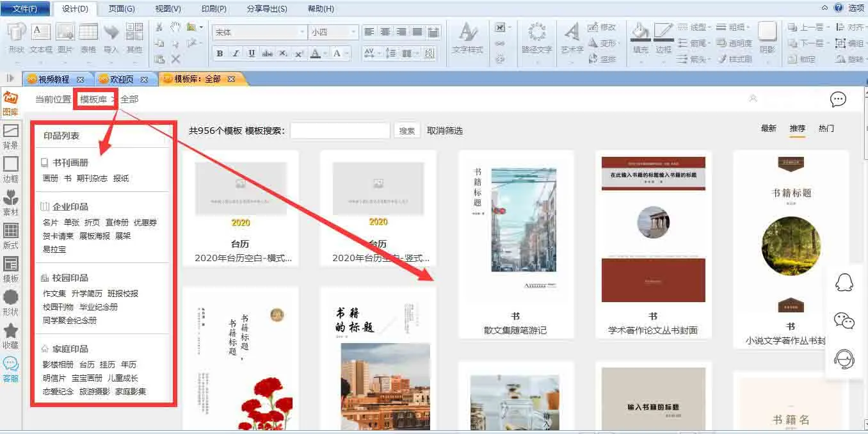Open the 收藏 favorites star icon
This screenshot has width=868, height=434.
[x=10, y=335]
